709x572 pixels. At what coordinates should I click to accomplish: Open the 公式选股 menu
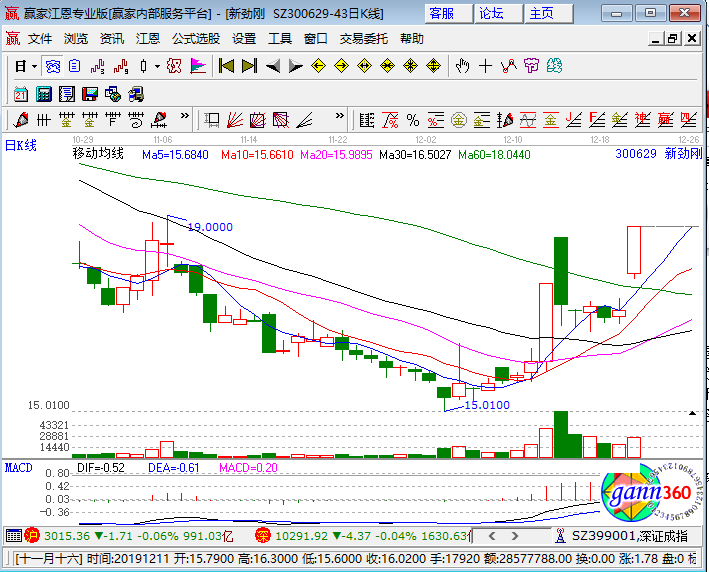pos(196,39)
